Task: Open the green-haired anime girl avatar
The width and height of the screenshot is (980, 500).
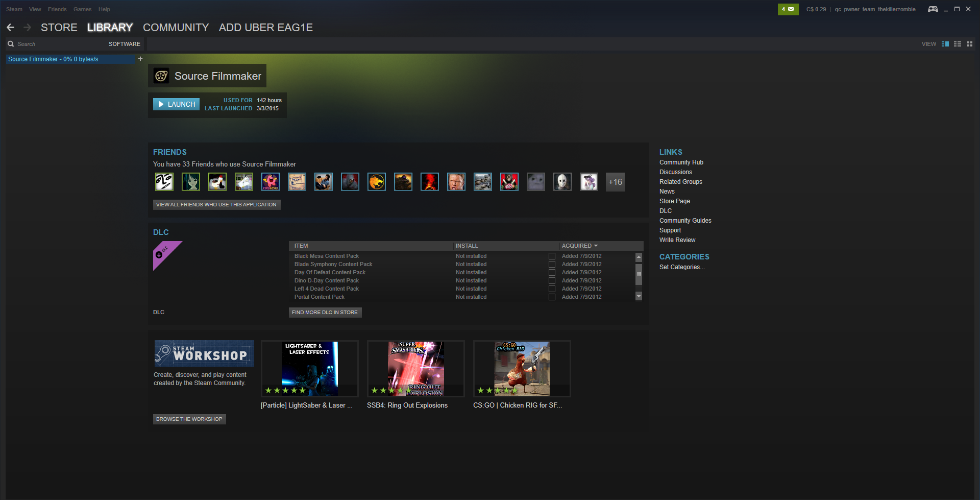Action: 191,182
